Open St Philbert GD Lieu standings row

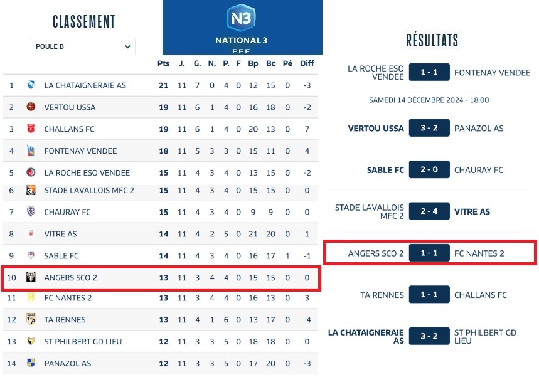pyautogui.click(x=83, y=341)
